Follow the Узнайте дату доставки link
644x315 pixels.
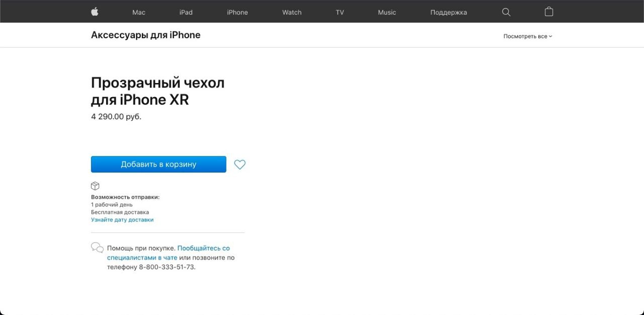tap(122, 220)
